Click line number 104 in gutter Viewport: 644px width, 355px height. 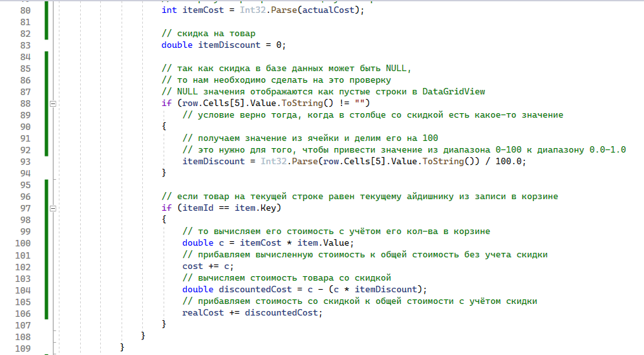[x=23, y=290]
